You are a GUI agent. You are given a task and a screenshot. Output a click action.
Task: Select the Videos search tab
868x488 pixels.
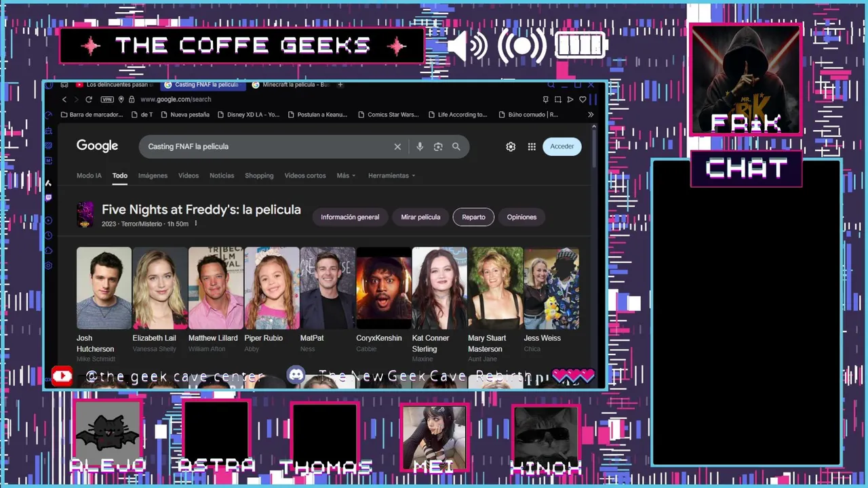(189, 176)
